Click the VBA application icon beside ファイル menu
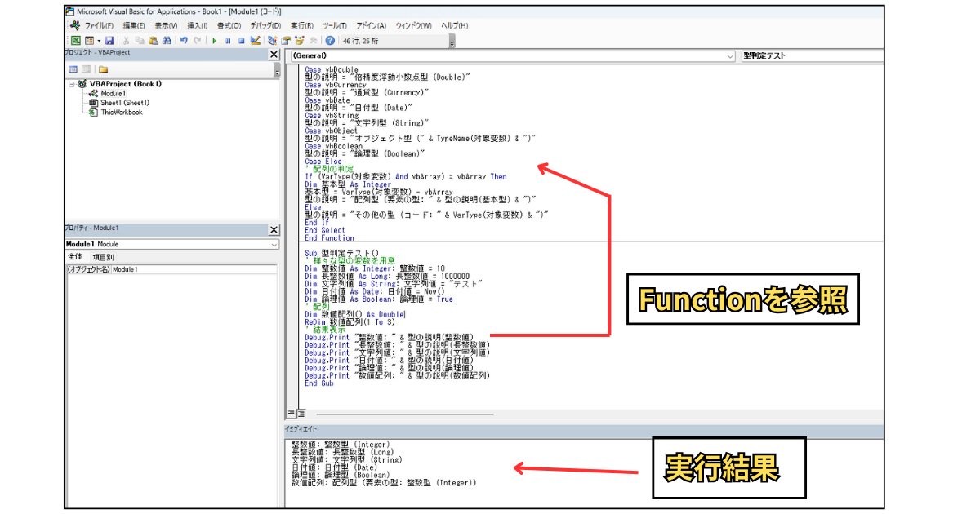 74,25
